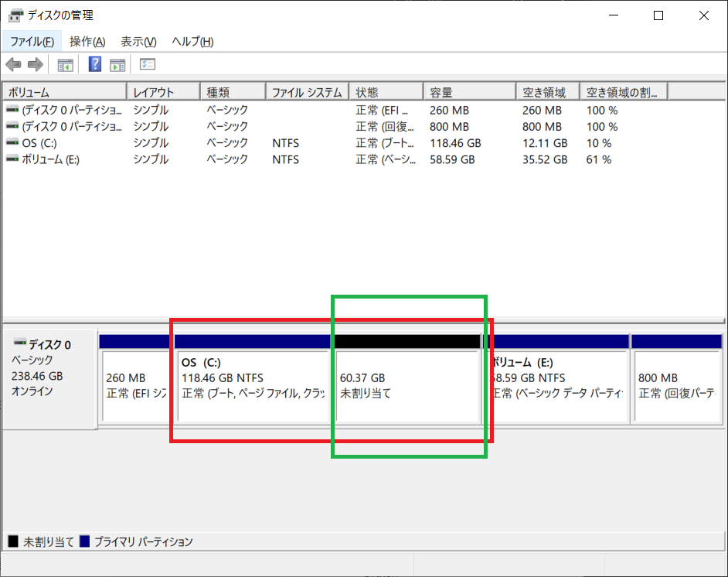728x577 pixels.
Task: Click the black 未割り当て legend swatch
Action: click(13, 541)
